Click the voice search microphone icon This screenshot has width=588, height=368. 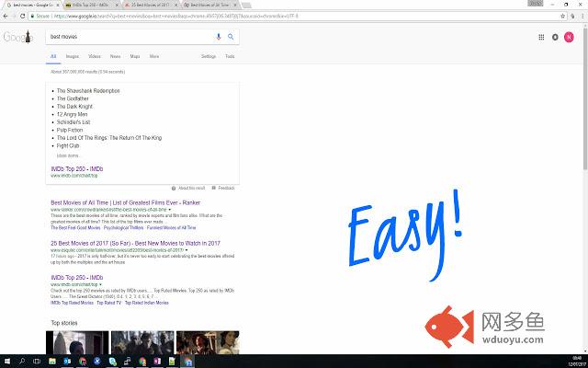click(219, 37)
